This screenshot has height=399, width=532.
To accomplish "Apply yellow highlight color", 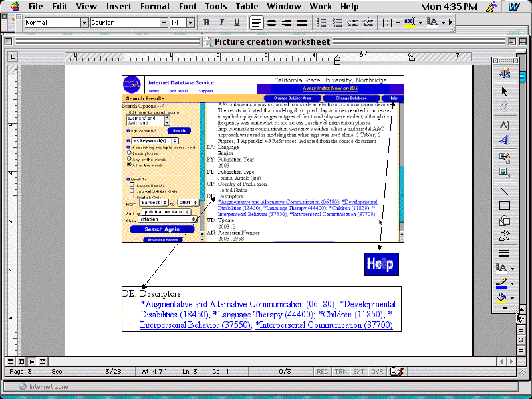I will pyautogui.click(x=410, y=23).
